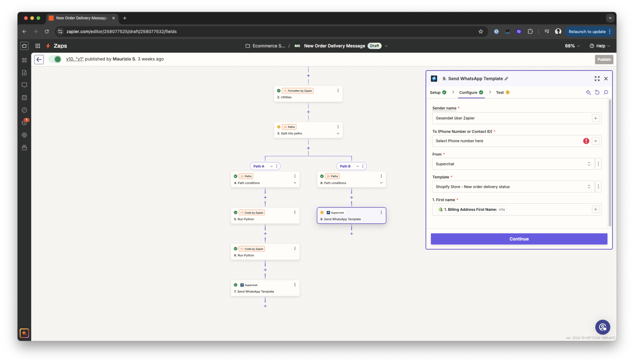Open the history clock icon in the sidebar

tap(24, 110)
